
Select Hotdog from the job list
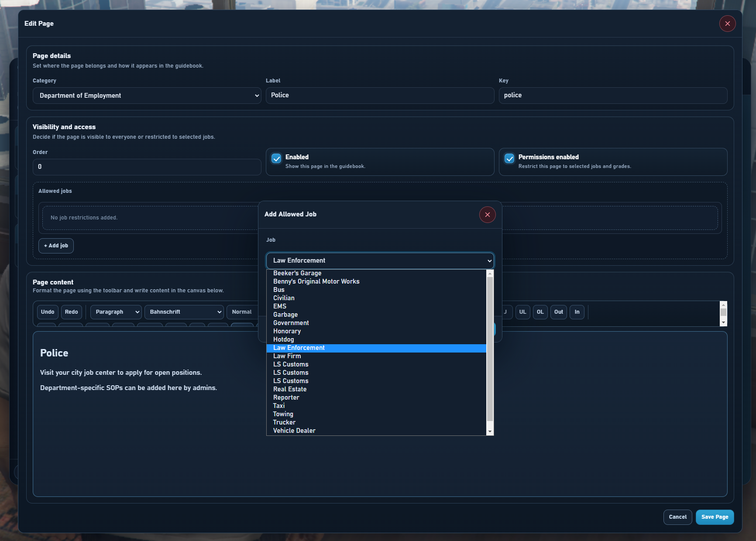click(376, 340)
